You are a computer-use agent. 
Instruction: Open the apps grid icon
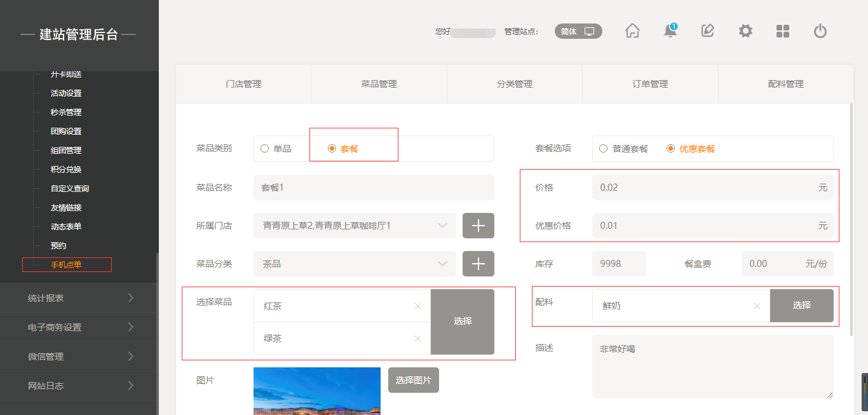coord(783,31)
